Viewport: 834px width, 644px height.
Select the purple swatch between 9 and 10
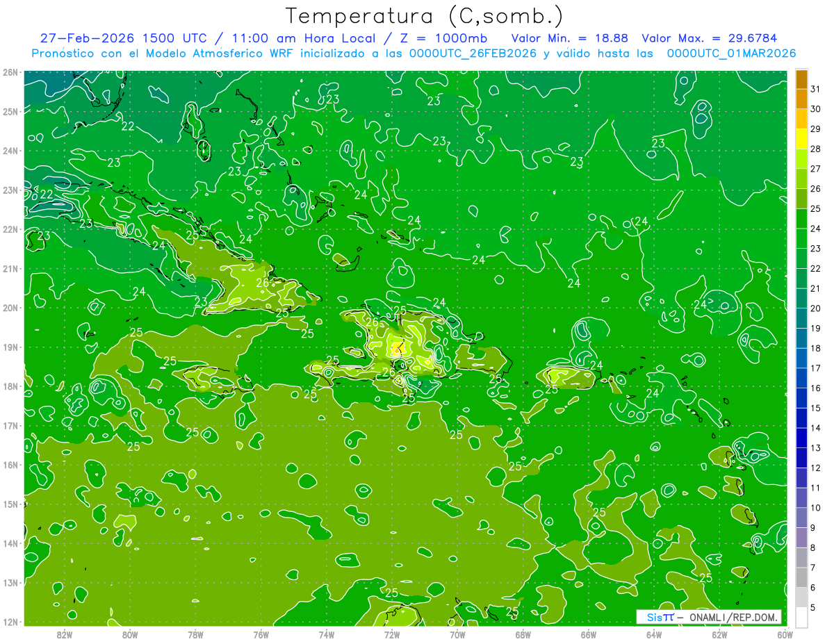[801, 518]
